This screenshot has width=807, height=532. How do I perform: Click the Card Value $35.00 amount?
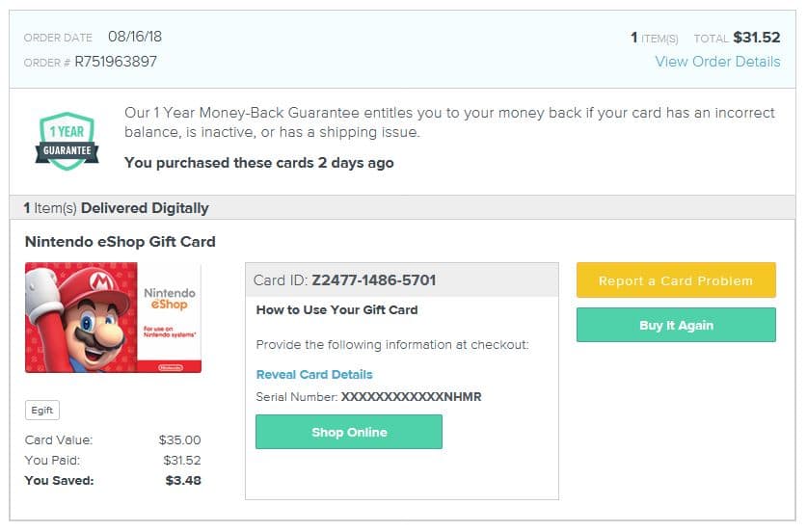[x=179, y=440]
